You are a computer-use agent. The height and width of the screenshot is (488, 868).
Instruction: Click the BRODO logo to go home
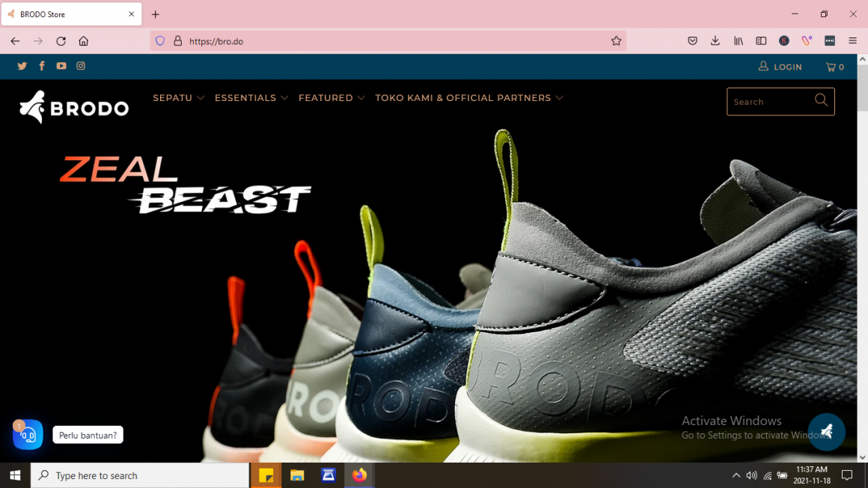coord(74,107)
